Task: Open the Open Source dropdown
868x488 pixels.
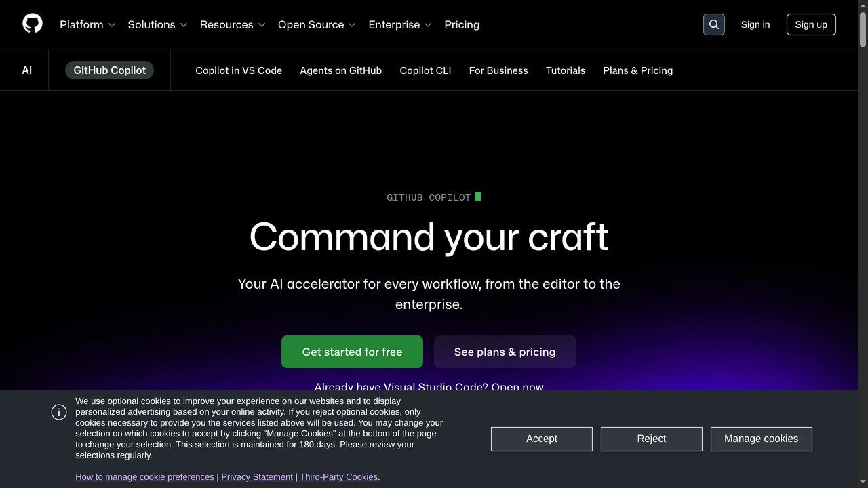Action: tap(316, 24)
